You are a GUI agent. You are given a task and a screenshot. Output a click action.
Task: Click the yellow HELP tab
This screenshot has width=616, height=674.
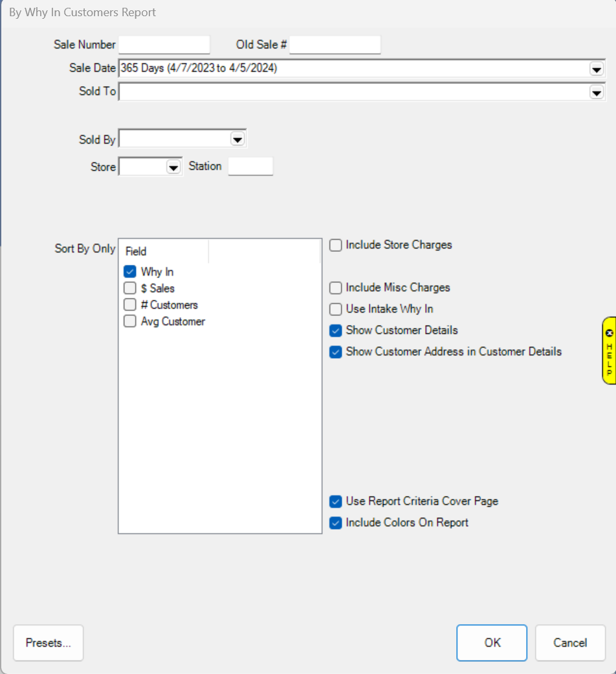coord(608,350)
